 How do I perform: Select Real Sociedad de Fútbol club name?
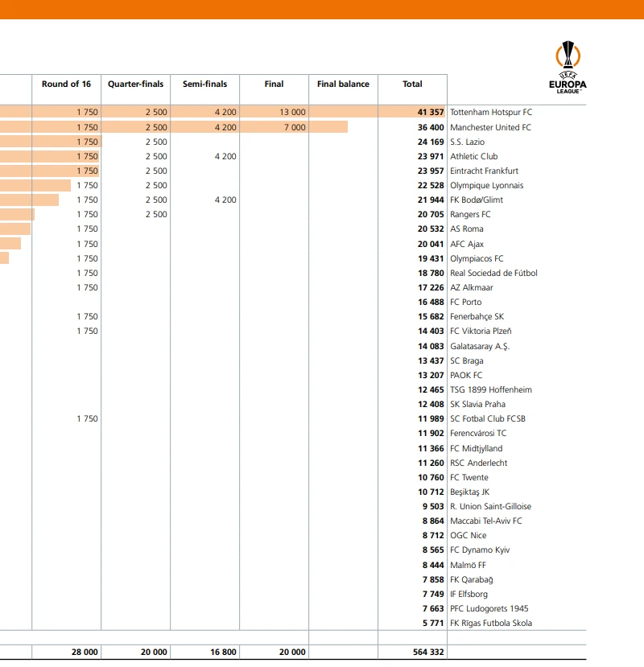coord(493,273)
